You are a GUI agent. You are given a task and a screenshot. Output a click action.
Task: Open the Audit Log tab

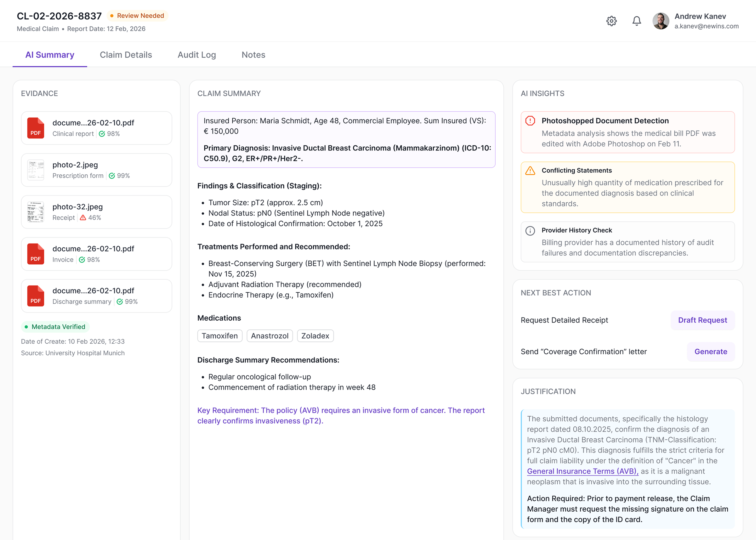197,54
